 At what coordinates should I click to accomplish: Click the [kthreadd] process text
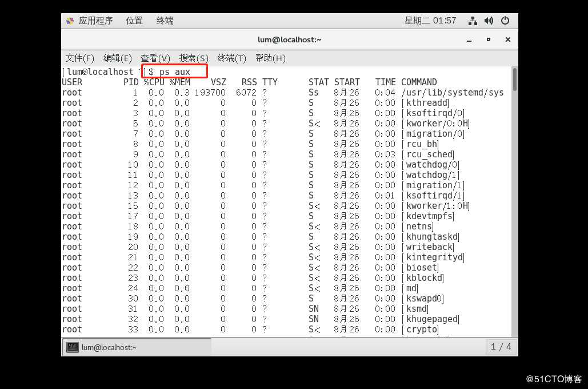(425, 103)
